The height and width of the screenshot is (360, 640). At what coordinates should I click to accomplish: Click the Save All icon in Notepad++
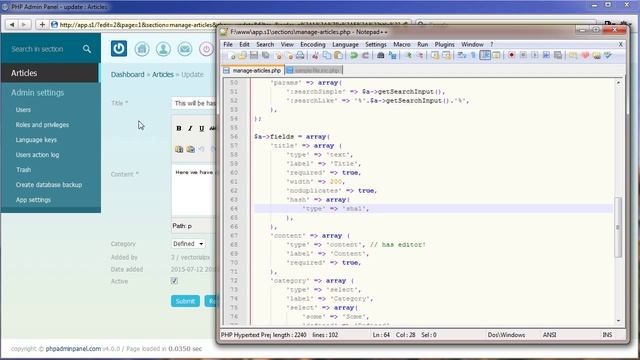(x=266, y=55)
